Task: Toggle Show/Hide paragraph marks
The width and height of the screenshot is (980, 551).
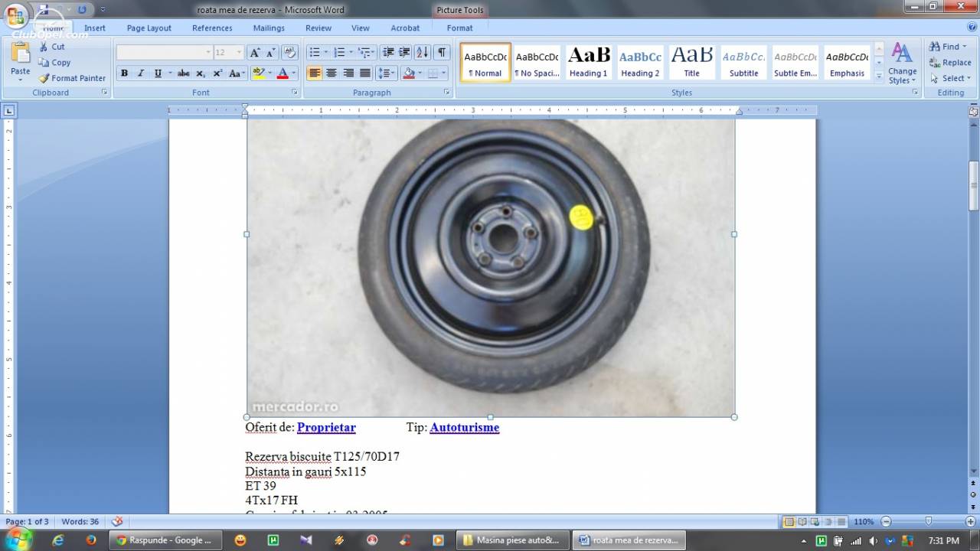Action: 442,53
